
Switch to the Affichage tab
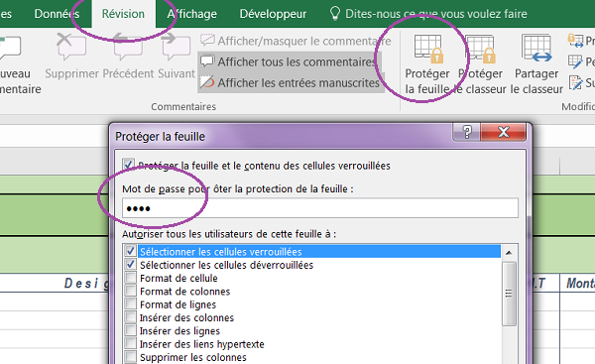192,14
